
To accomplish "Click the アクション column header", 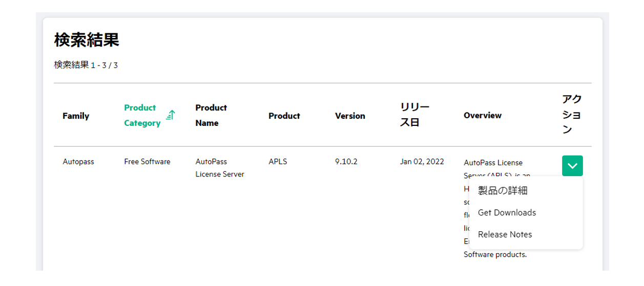I will point(572,115).
